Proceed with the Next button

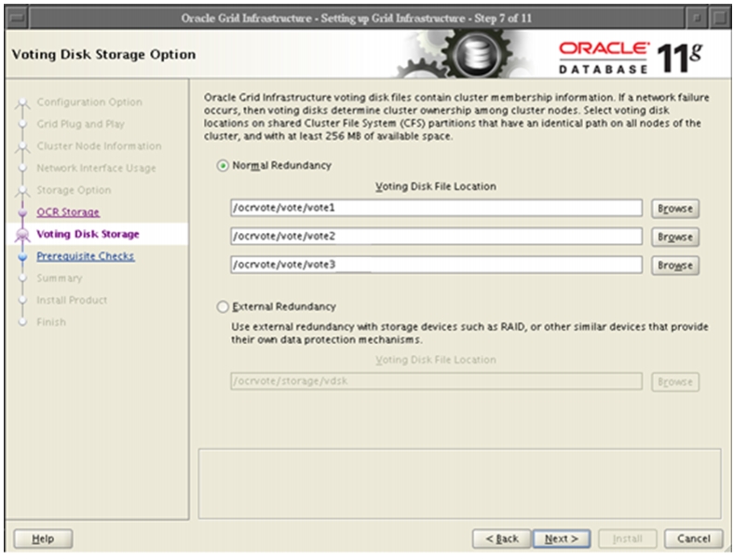coord(562,539)
